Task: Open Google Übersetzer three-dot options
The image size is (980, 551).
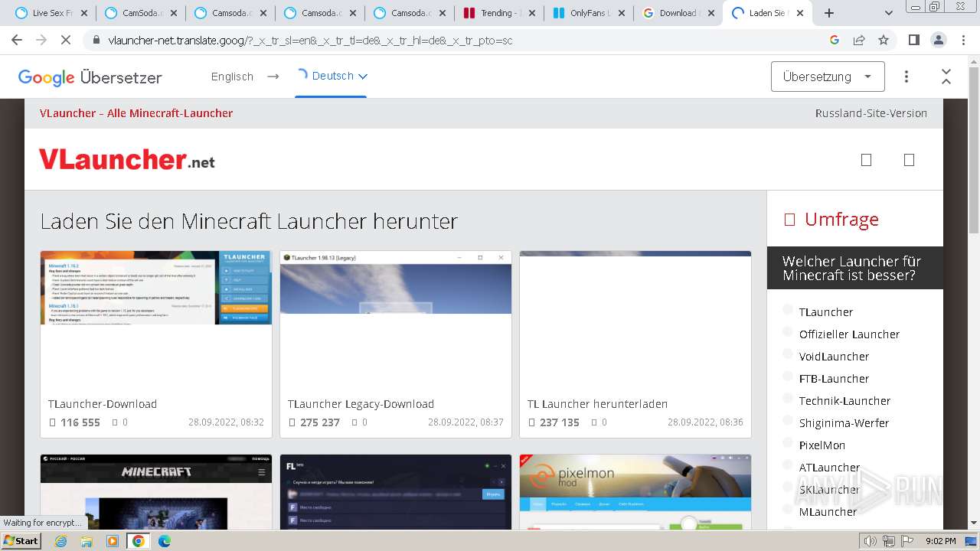Action: [906, 77]
